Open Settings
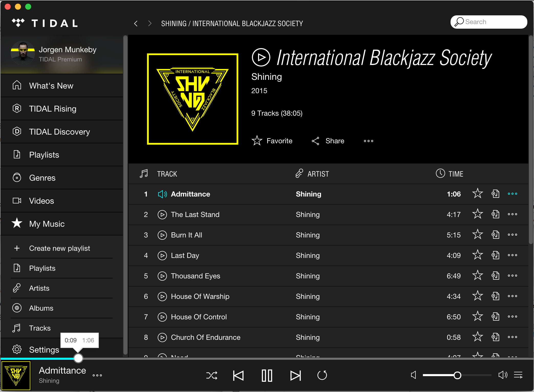The height and width of the screenshot is (392, 534). tap(36, 350)
